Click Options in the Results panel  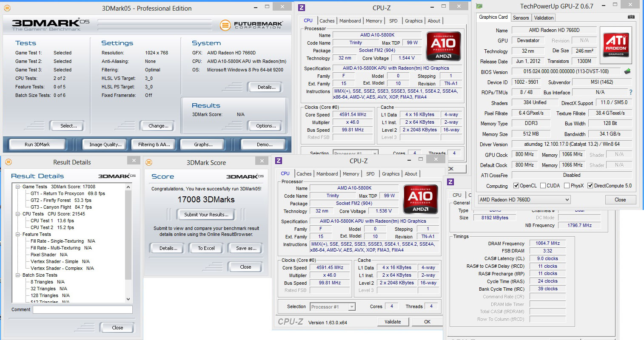pos(266,126)
